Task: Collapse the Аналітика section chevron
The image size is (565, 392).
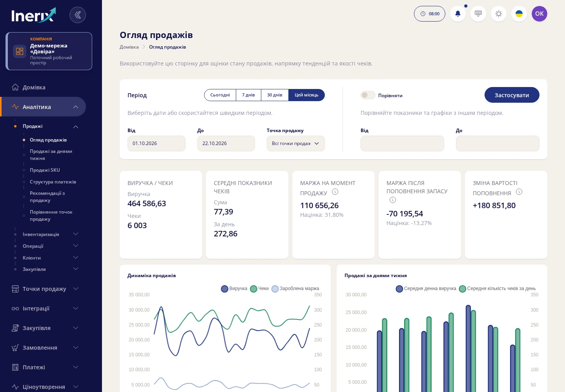Action: click(x=76, y=107)
